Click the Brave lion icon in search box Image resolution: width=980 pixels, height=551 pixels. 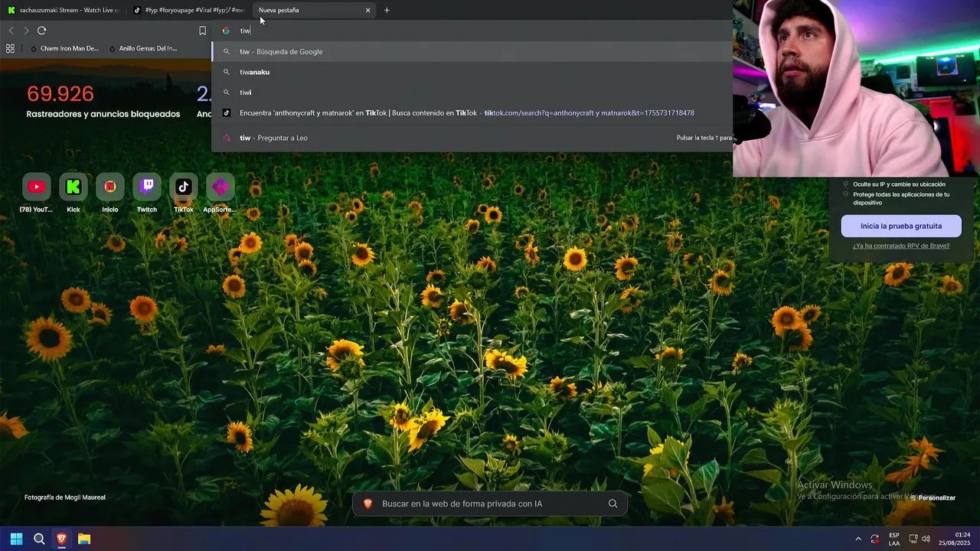367,504
